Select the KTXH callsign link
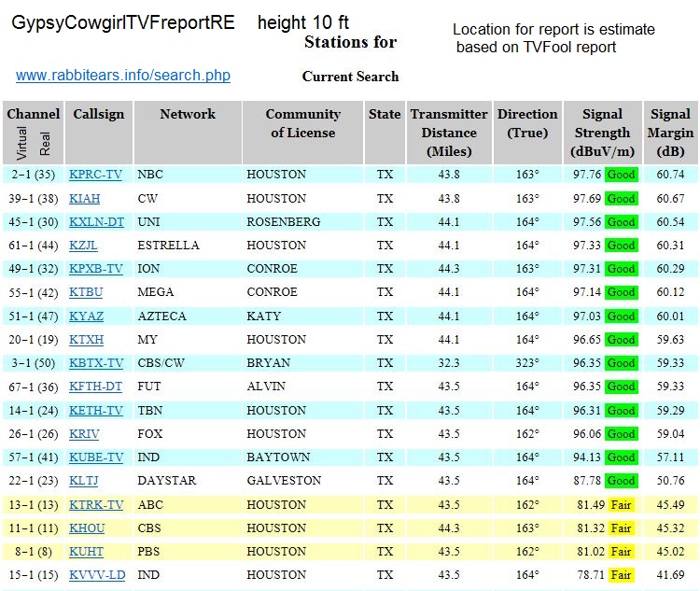Screen dimensions: 700x591 [86, 340]
